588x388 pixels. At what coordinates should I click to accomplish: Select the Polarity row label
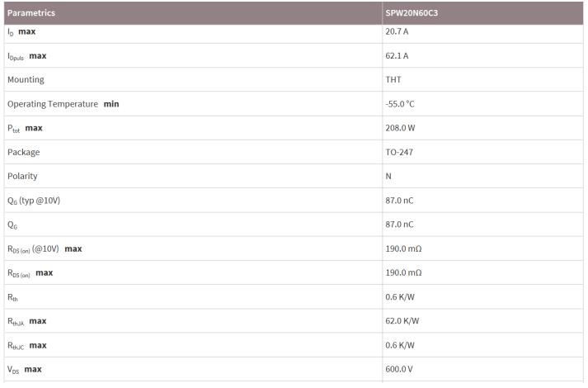pos(22,176)
